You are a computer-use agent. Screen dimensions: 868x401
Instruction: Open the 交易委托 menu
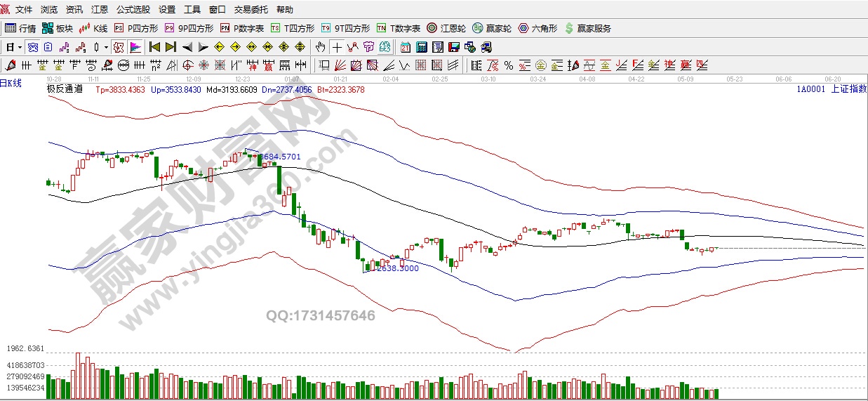point(251,10)
